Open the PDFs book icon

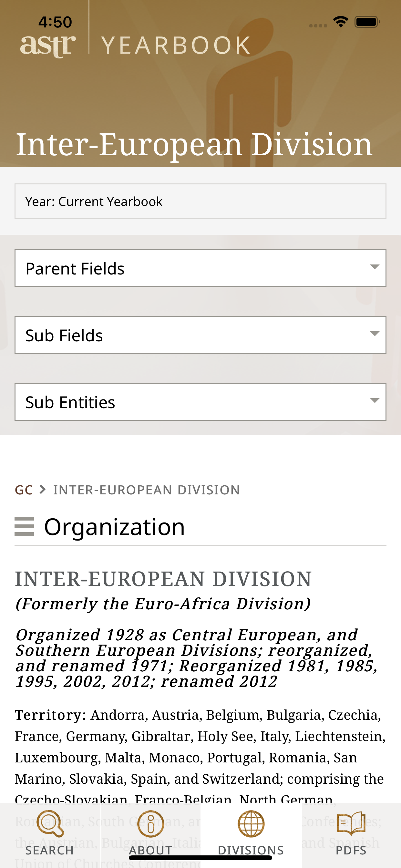tap(351, 823)
